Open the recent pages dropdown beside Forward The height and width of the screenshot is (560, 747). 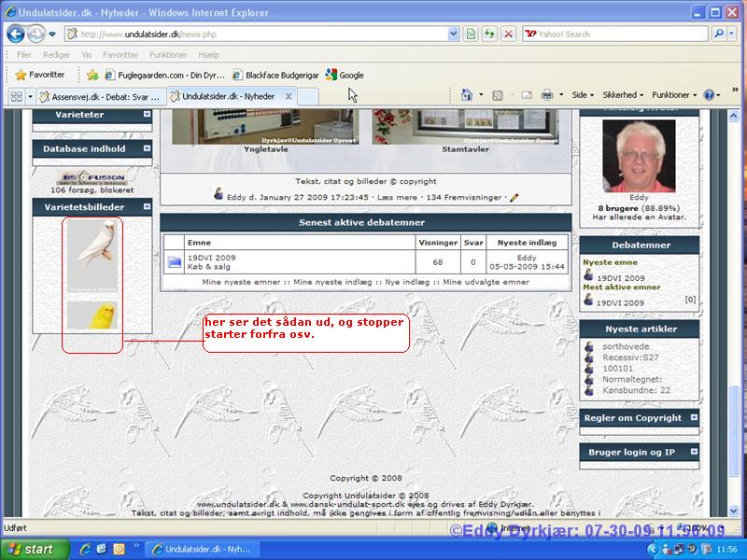click(x=52, y=35)
